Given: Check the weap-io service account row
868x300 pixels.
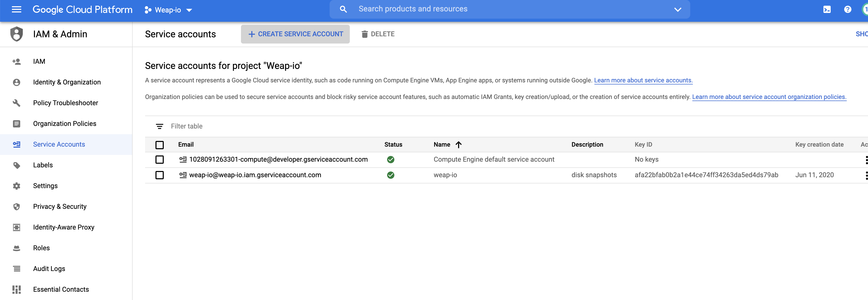Looking at the screenshot, I should pyautogui.click(x=159, y=175).
